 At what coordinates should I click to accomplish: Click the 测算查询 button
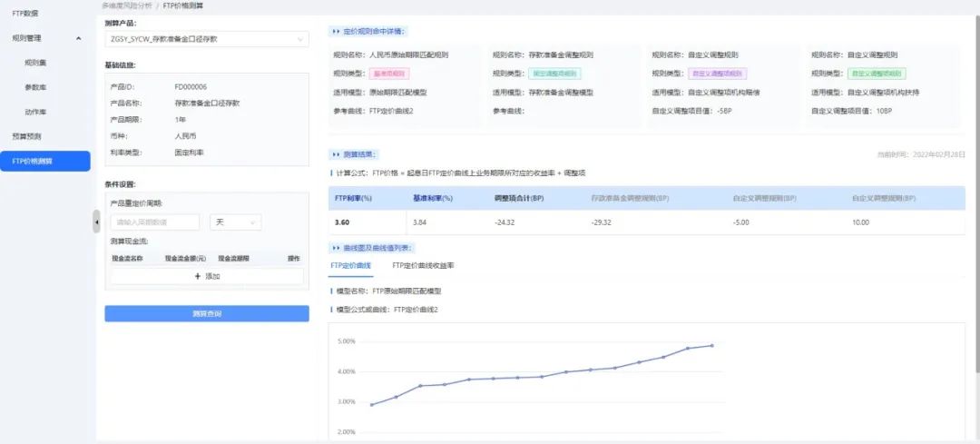click(207, 313)
